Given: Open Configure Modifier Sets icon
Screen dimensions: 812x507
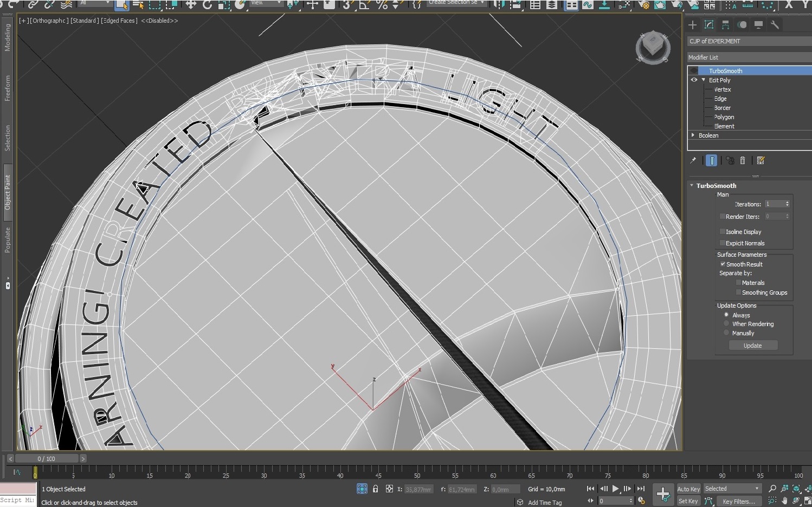Looking at the screenshot, I should tap(761, 160).
